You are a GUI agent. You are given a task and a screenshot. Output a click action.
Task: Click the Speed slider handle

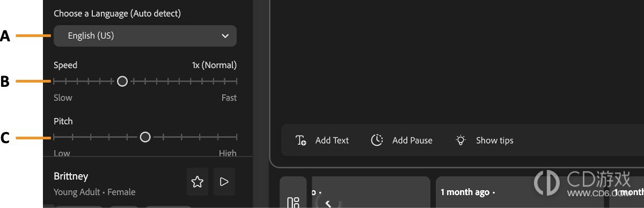(x=122, y=81)
